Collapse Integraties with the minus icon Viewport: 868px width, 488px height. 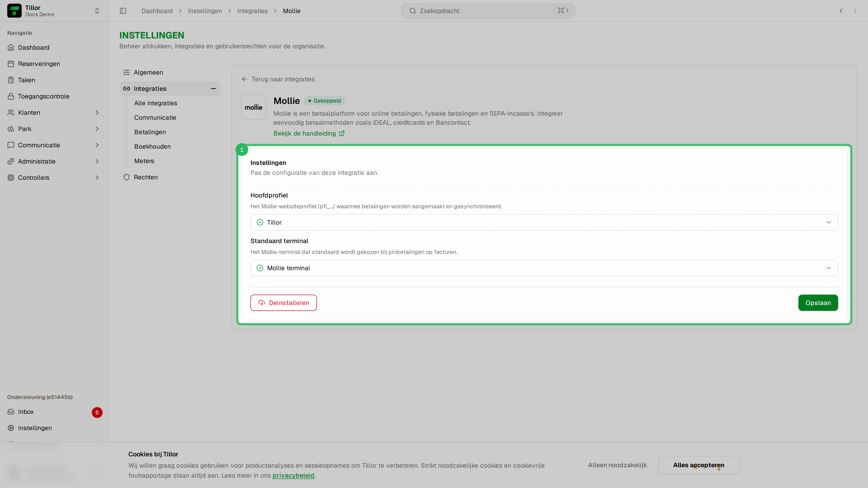(x=213, y=89)
